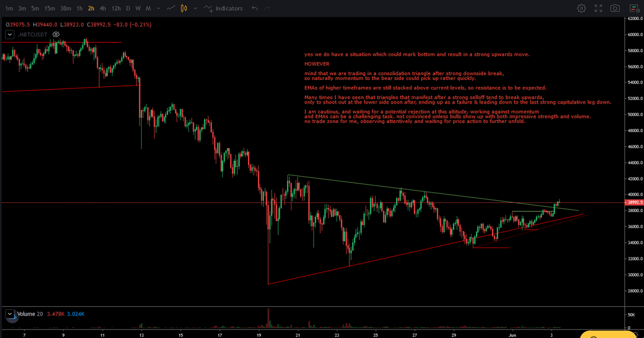Open chart settings gear

pyautogui.click(x=581, y=8)
